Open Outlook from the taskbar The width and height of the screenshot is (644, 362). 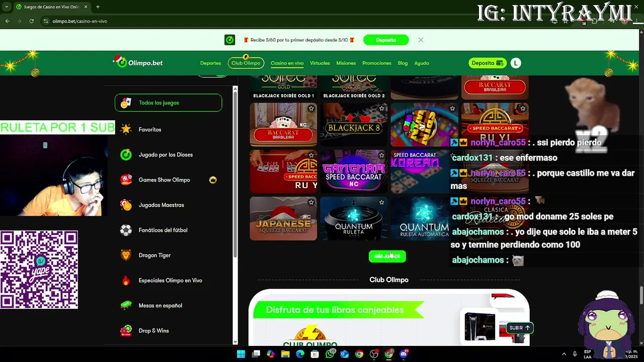coord(344,354)
